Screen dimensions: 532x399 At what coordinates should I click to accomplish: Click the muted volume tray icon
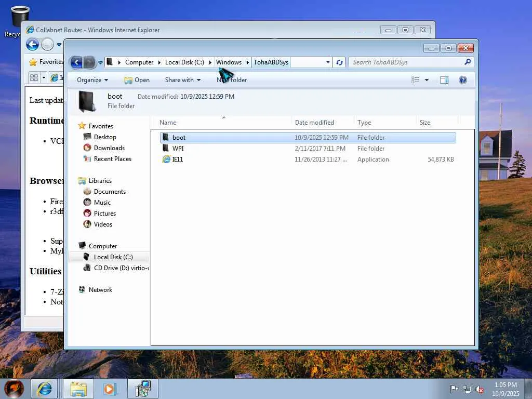[x=480, y=389]
